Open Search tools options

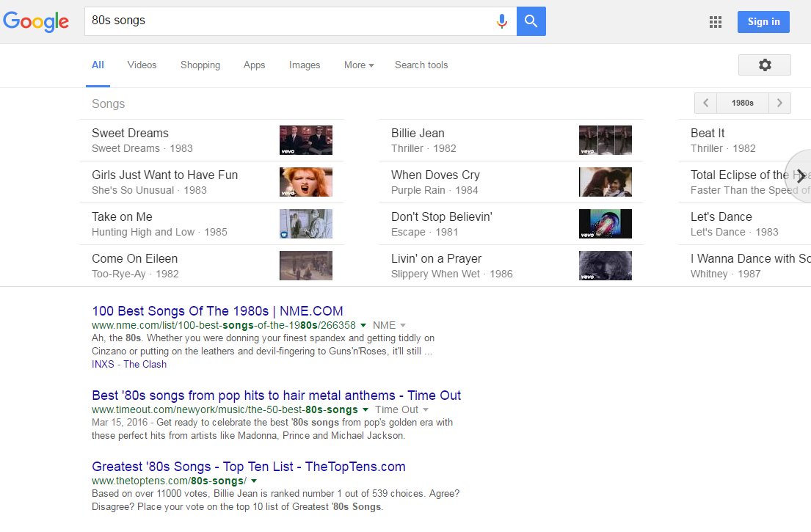click(x=421, y=65)
